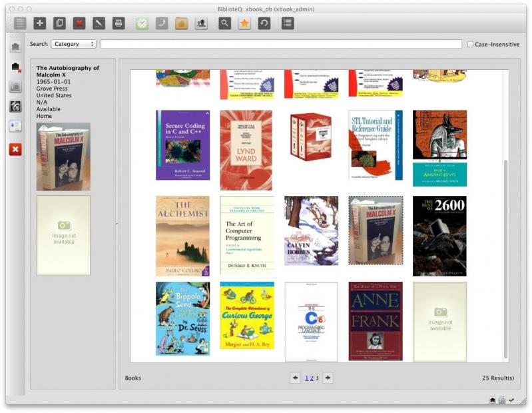
Task: Click the gray connect sidebar icon
Action: pos(15,47)
